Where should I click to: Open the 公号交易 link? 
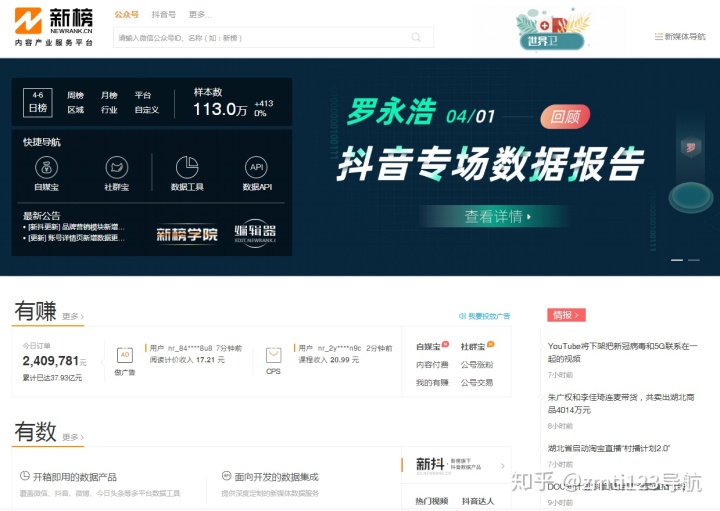477,382
